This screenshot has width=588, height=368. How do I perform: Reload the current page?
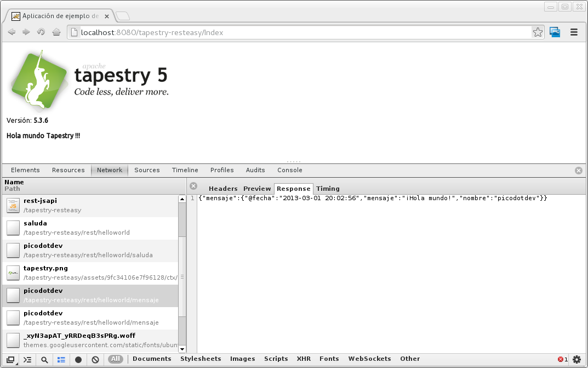[x=41, y=32]
